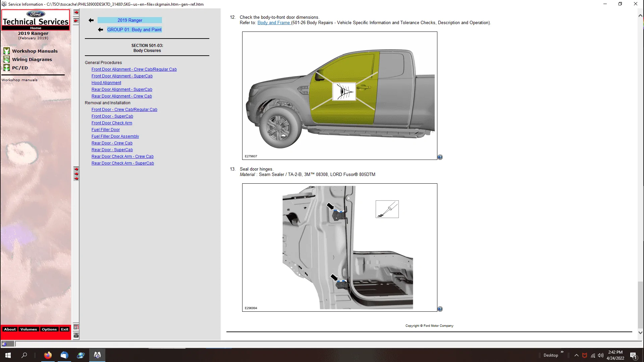Screen dimensions: 644x362
Task: Open the Fuel Filler Door Assembly link
Action: [115, 136]
